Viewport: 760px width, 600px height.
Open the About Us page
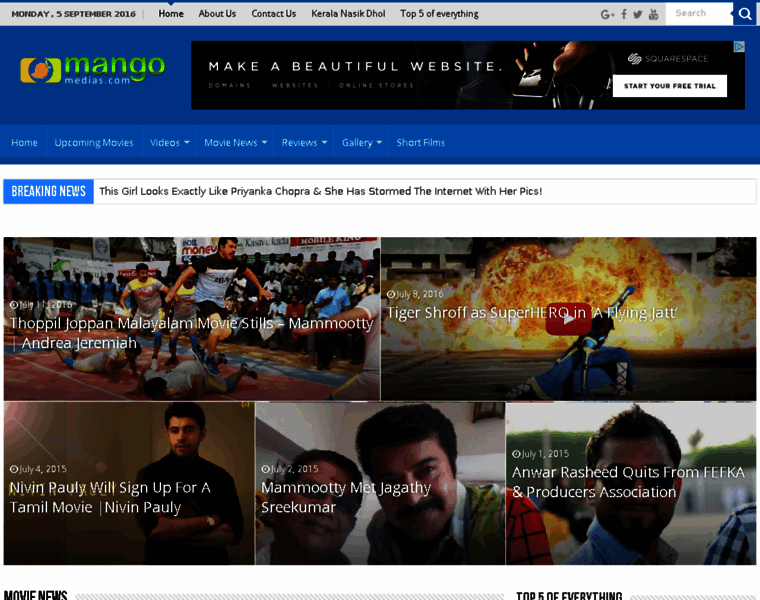click(217, 14)
